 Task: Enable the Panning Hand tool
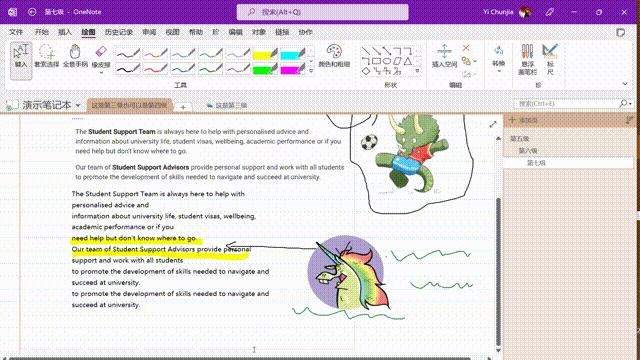[75, 56]
